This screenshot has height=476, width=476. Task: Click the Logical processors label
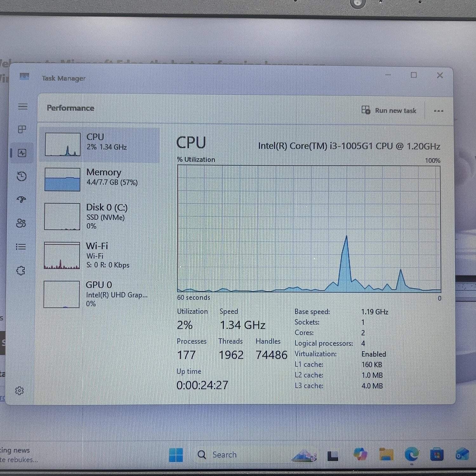pos(324,343)
